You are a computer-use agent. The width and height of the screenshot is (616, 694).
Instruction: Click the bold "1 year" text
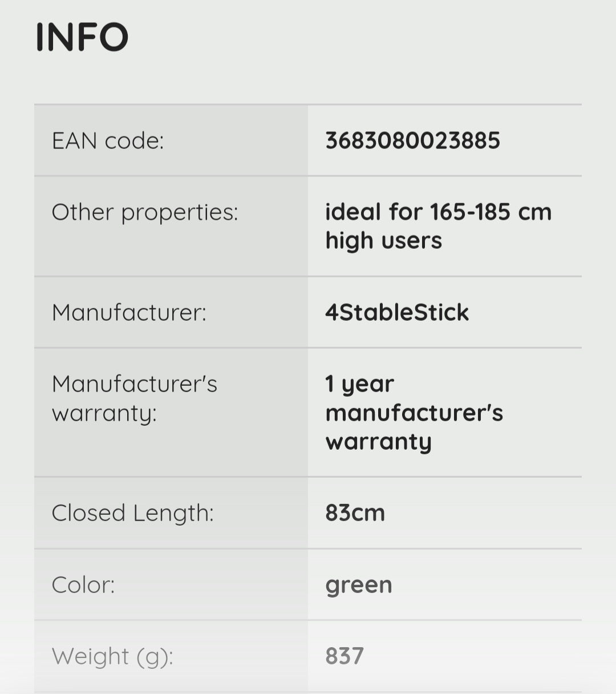pos(359,384)
